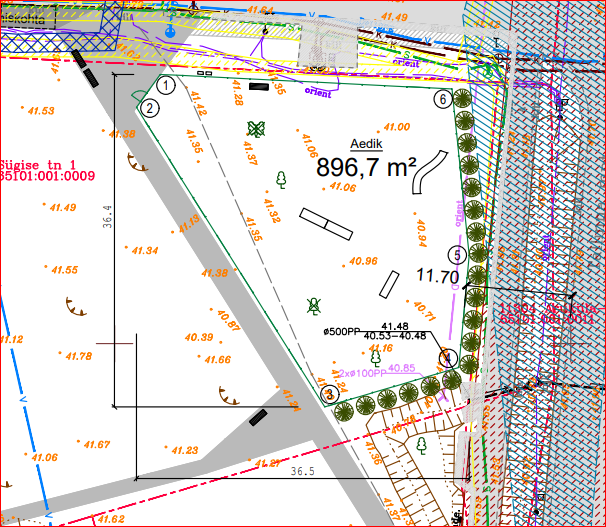
Task: Select circled corner marker 6
Action: coord(441,99)
